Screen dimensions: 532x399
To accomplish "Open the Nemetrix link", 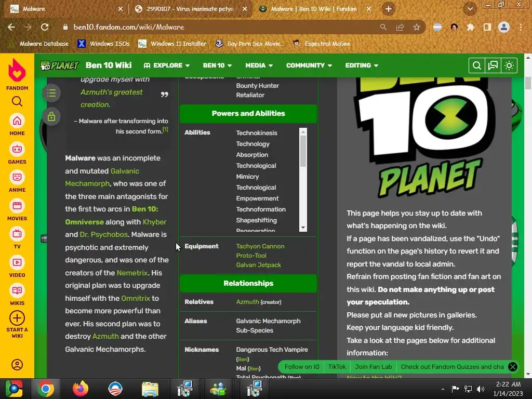I will pyautogui.click(x=132, y=273).
